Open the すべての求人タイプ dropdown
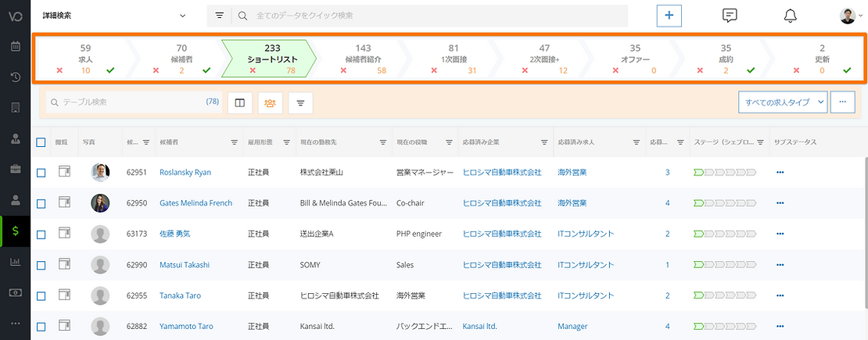The image size is (868, 340). [x=783, y=102]
